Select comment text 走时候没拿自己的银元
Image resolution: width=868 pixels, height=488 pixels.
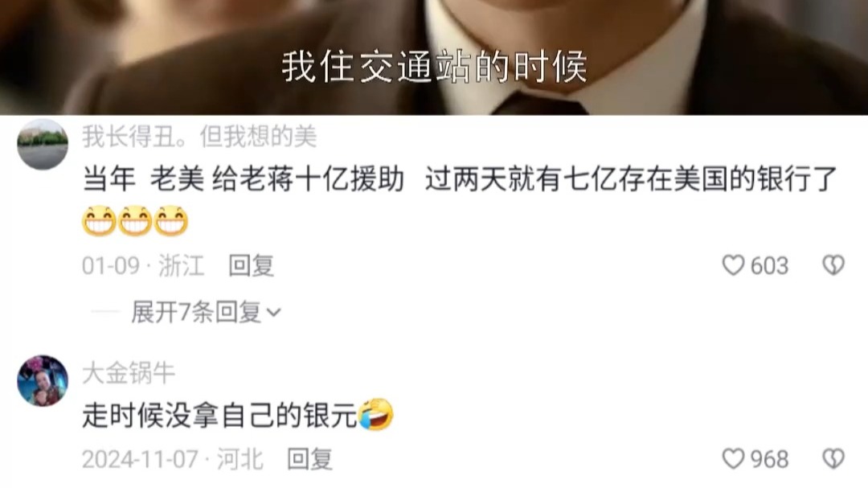click(x=219, y=415)
